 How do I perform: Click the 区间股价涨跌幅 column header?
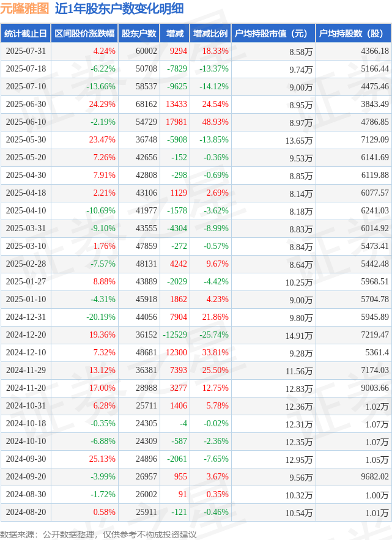(84, 34)
